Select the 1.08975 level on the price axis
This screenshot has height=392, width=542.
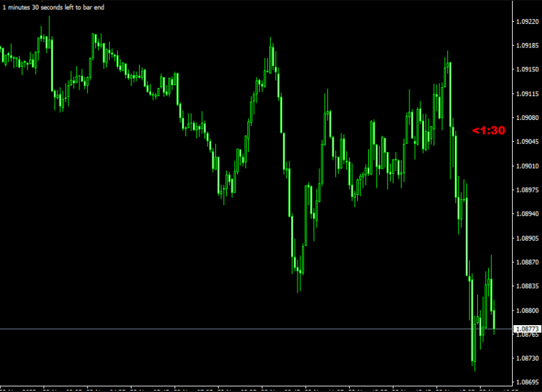pyautogui.click(x=527, y=190)
